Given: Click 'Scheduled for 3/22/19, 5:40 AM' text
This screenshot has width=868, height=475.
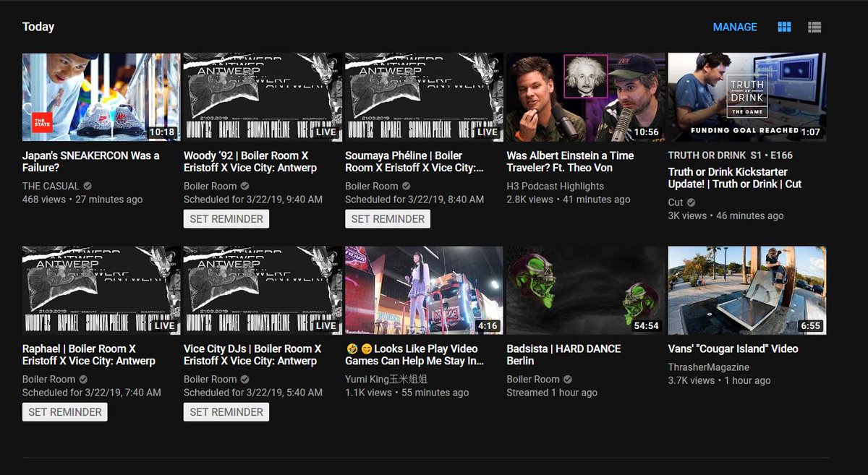Looking at the screenshot, I should tap(253, 393).
